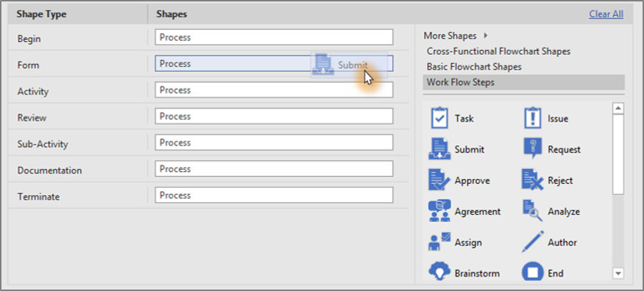Click the Reject shape icon
Image resolution: width=644 pixels, height=291 pixels.
(533, 180)
